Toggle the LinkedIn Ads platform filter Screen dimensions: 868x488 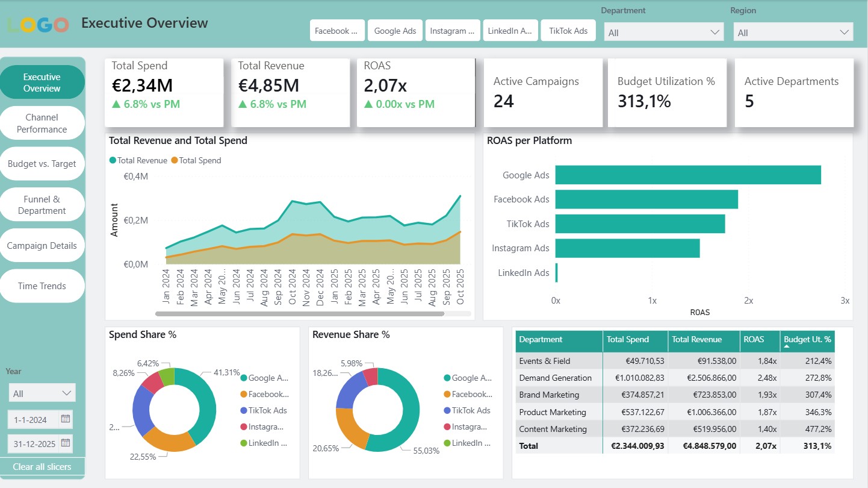coord(510,30)
